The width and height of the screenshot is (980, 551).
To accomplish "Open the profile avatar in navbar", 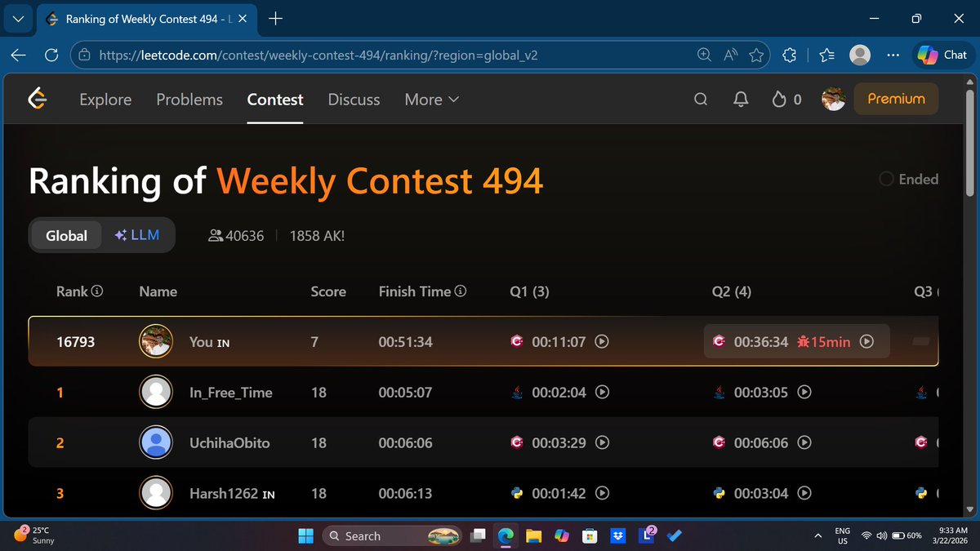I will click(833, 100).
